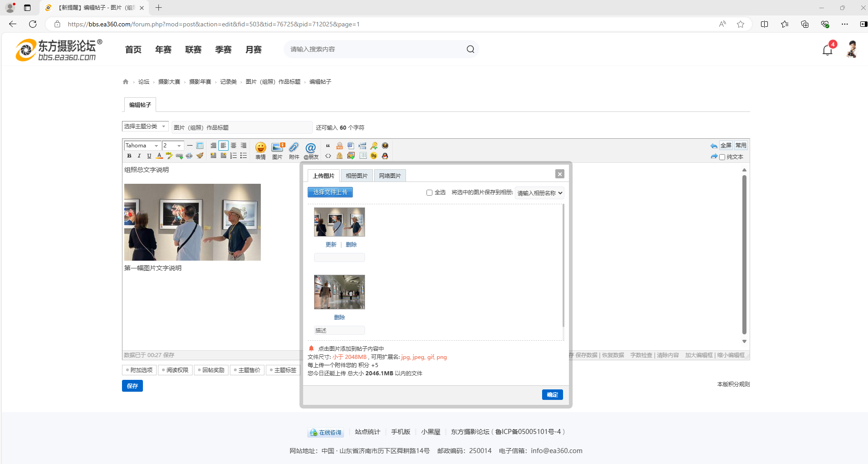Viewport: 868px width, 464px height.
Task: Open the 选择主题分类 dropdown
Action: click(x=145, y=126)
